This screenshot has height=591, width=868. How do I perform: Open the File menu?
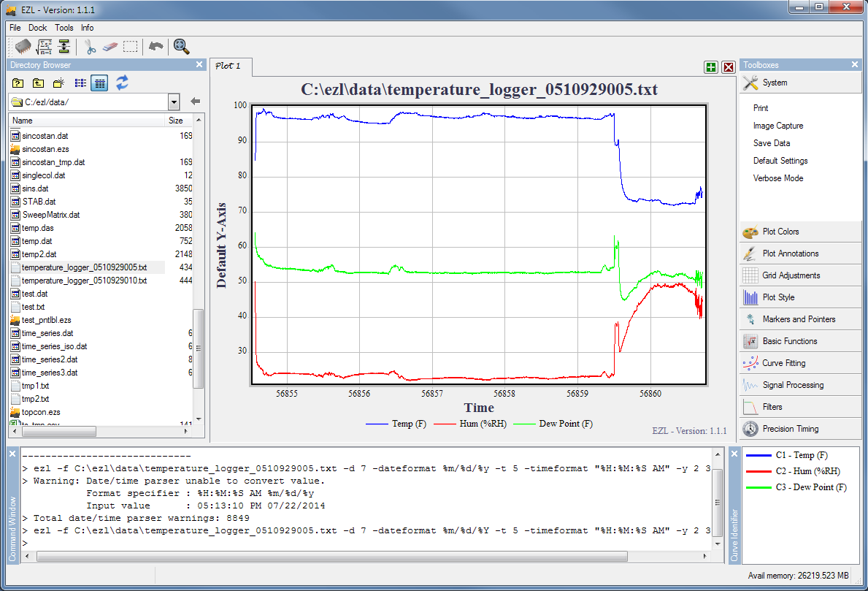click(x=15, y=28)
